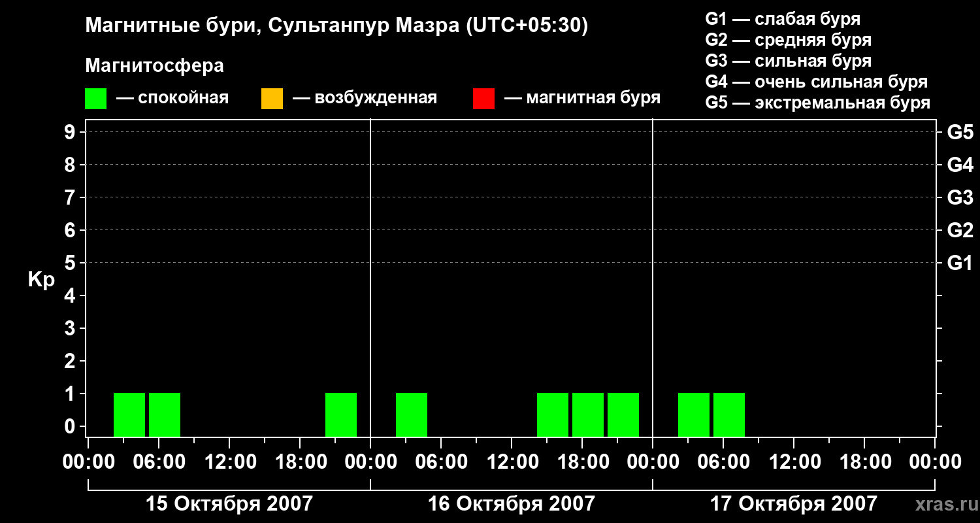Click the G5 storm level label on right axis
This screenshot has width=980, height=523.
(x=960, y=133)
